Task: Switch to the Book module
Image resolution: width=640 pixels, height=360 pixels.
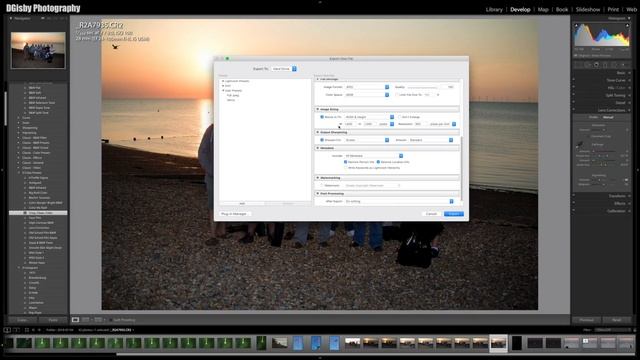Action: (x=562, y=9)
